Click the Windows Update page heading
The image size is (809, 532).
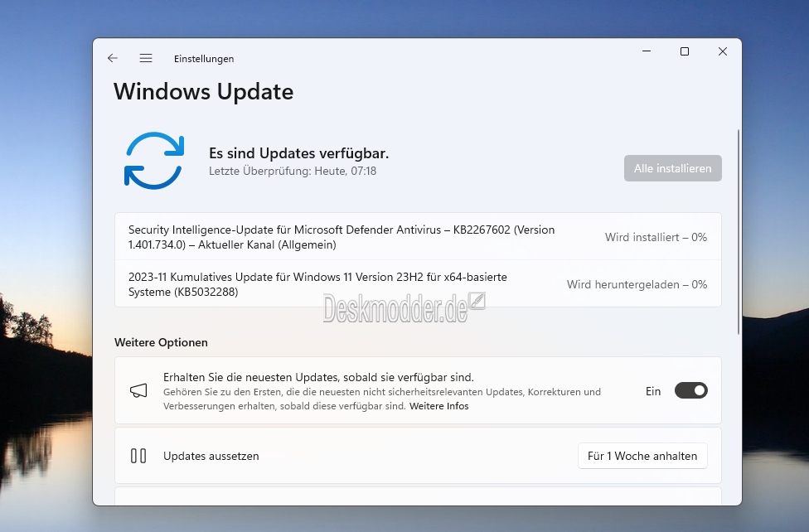[203, 92]
